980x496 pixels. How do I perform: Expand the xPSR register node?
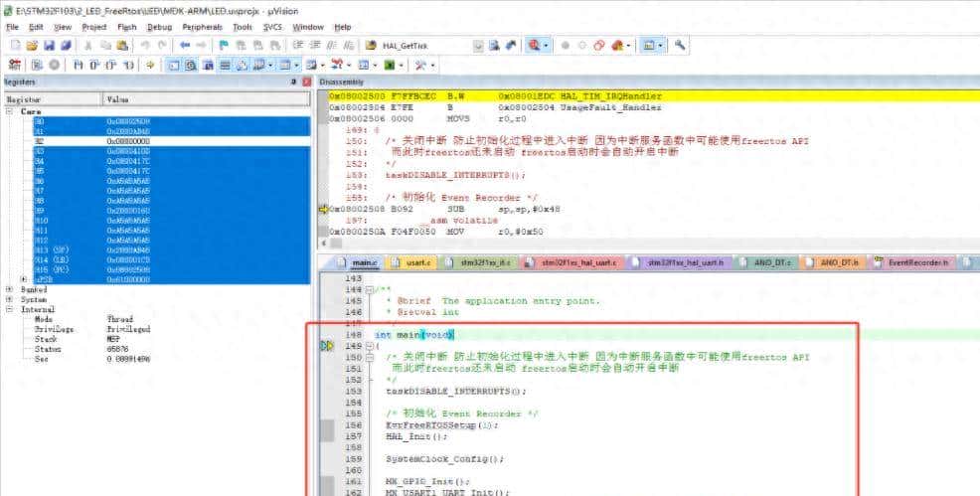(x=25, y=279)
